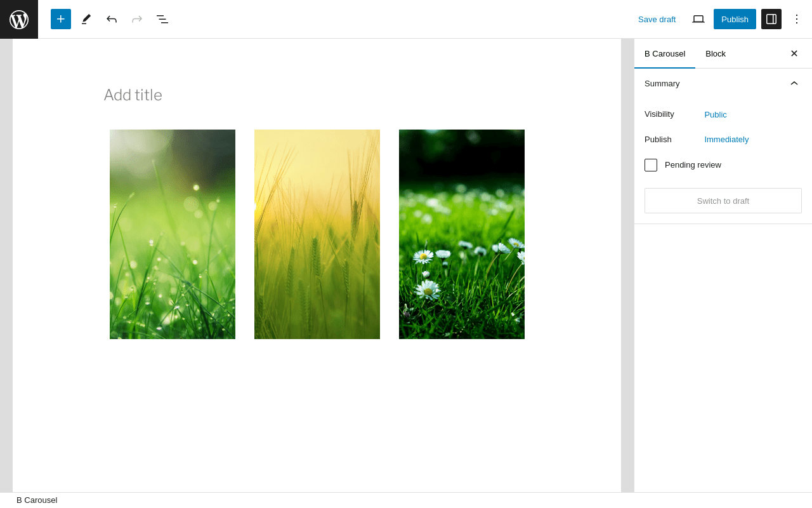
Task: Redo the undone change
Action: click(x=137, y=19)
